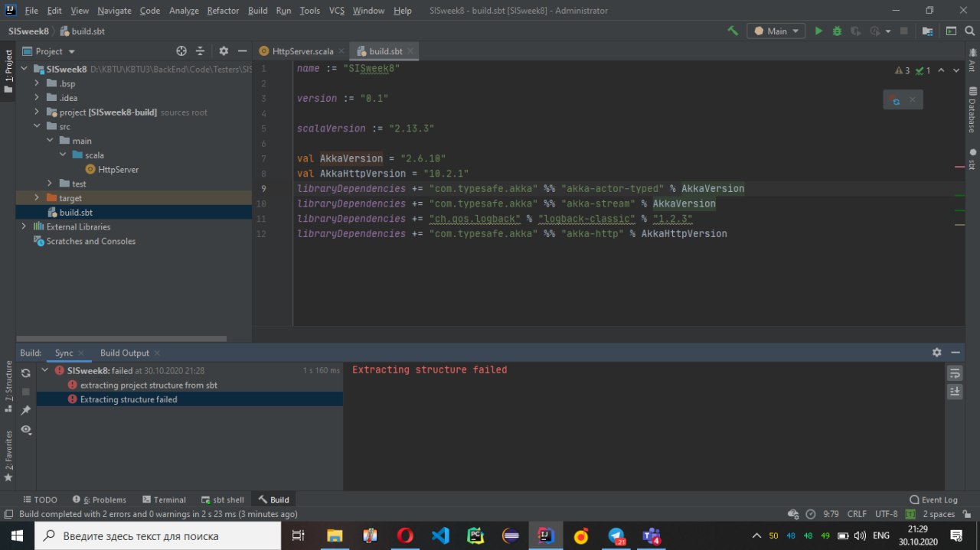Image resolution: width=980 pixels, height=550 pixels.
Task: Click UTF-8 encoding in status bar
Action: click(886, 514)
